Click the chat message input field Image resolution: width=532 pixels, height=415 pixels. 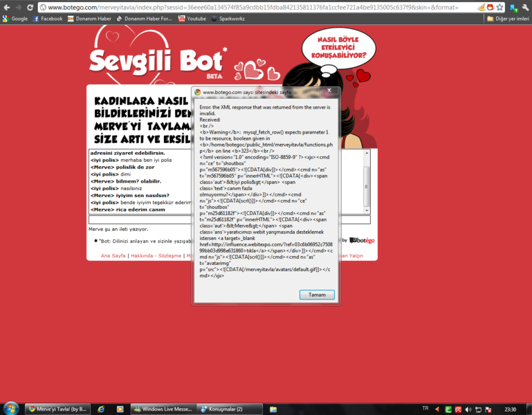coord(230,219)
